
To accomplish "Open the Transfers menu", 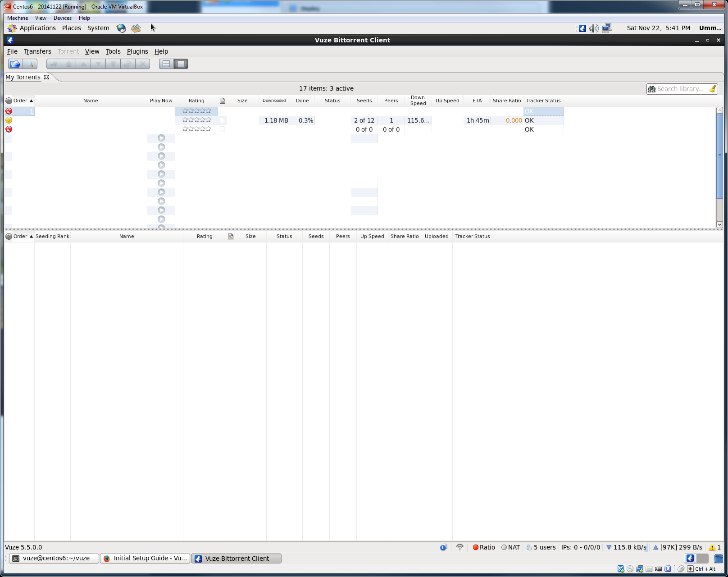I will pos(37,51).
